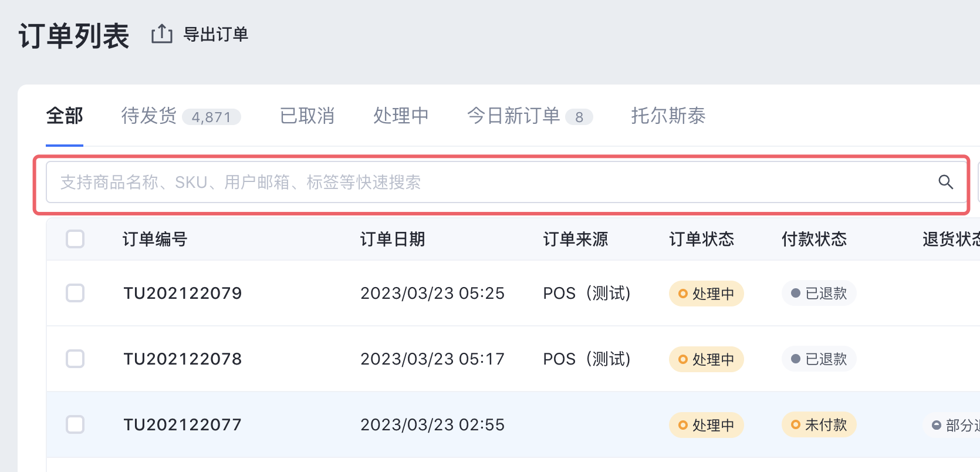Image resolution: width=980 pixels, height=472 pixels.
Task: Click the 处理中 status badge for TU202122077
Action: coord(706,425)
